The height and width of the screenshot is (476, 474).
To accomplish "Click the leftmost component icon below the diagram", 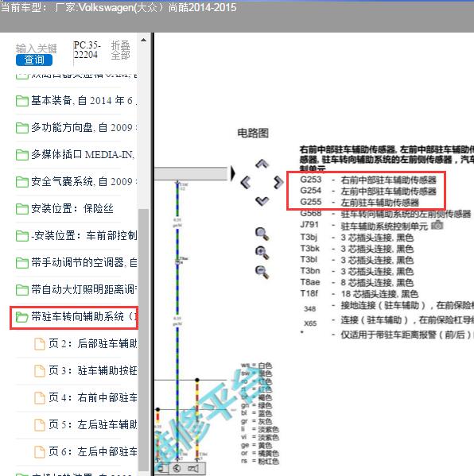I will pyautogui.click(x=161, y=468).
